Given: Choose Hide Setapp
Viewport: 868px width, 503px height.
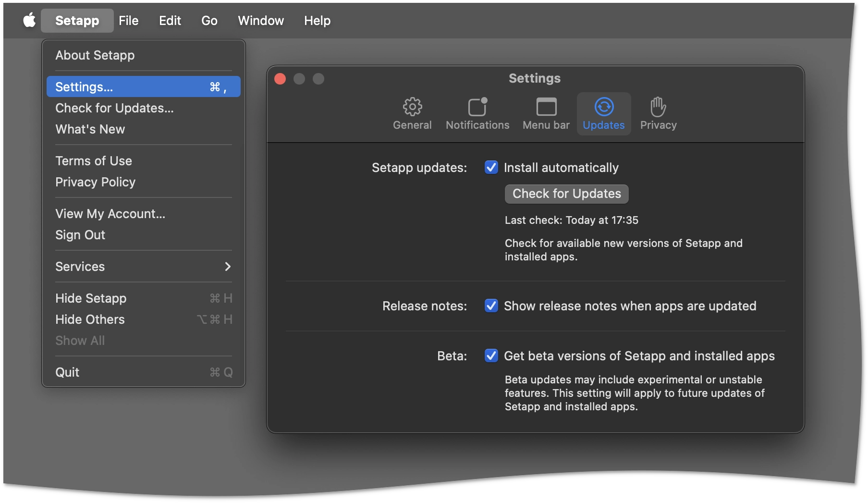Looking at the screenshot, I should click(144, 298).
